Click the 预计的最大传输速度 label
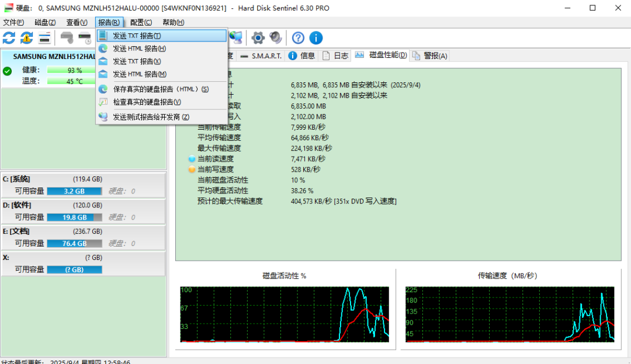The image size is (631, 364). pyautogui.click(x=230, y=201)
